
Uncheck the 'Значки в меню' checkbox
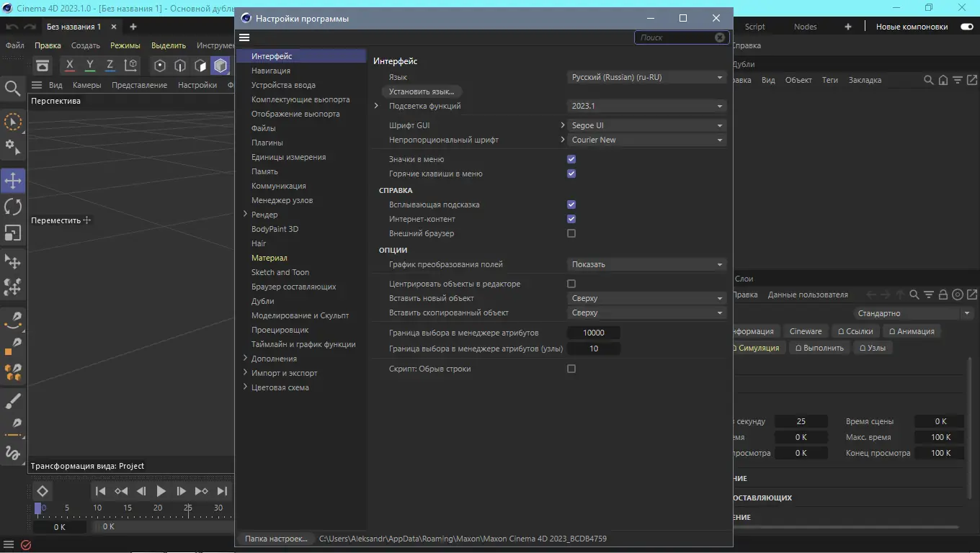[x=571, y=159]
